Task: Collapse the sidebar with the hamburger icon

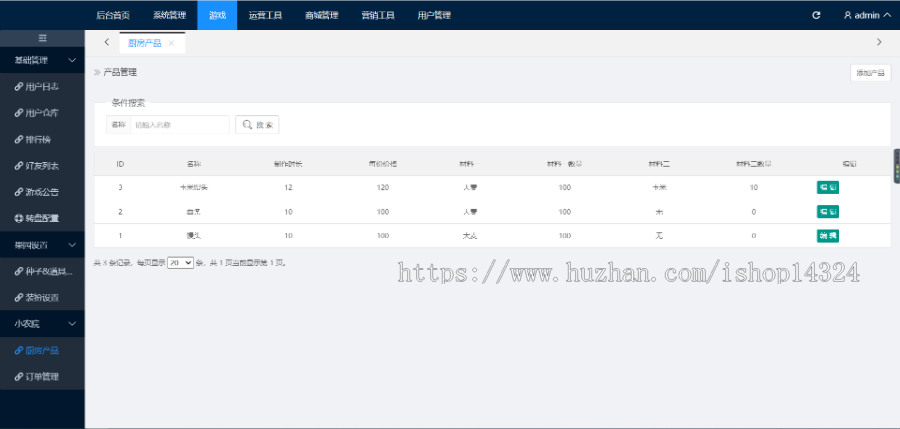Action: [x=42, y=38]
